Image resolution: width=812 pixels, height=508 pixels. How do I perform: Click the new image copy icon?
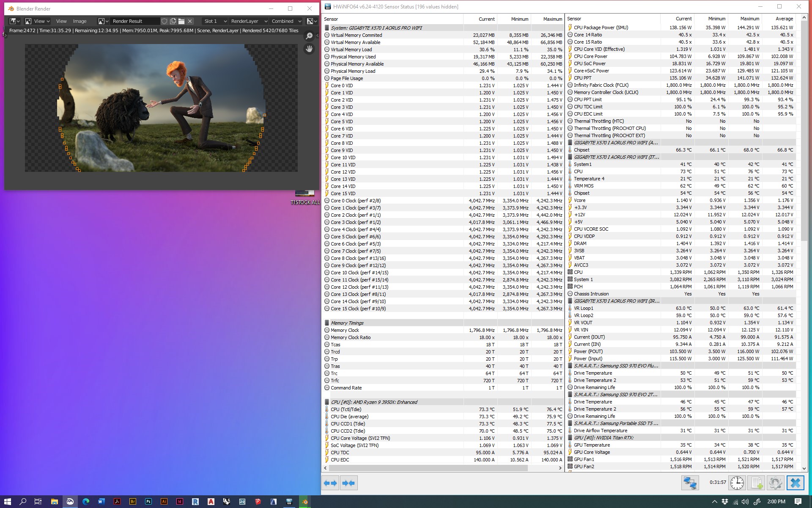[x=173, y=21]
